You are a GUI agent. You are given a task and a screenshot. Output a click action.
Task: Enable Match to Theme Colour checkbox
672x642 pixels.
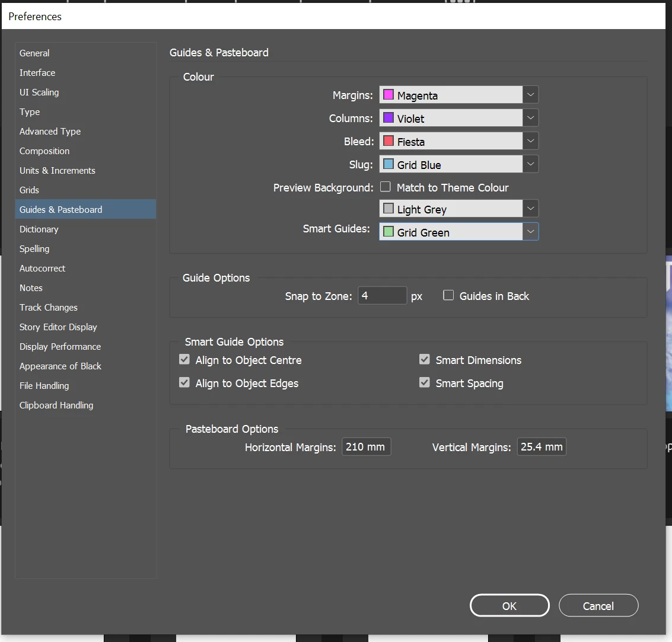[386, 187]
